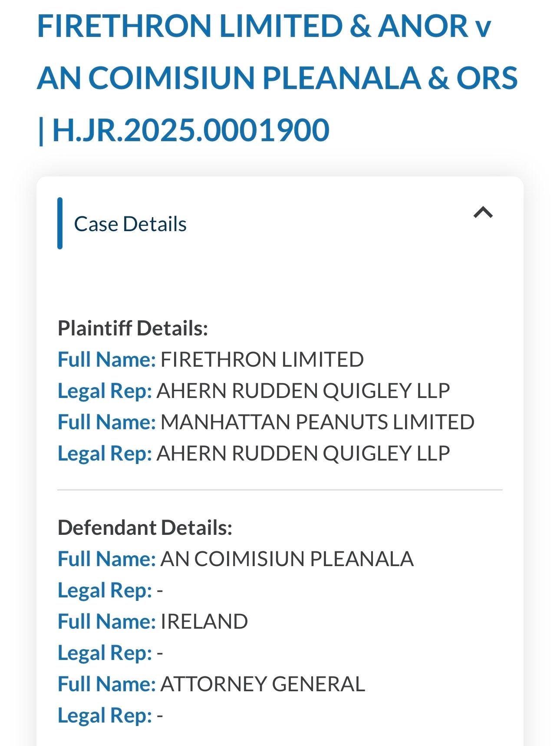Select the Defendant Details heading
This screenshot has width=560, height=746.
(145, 527)
